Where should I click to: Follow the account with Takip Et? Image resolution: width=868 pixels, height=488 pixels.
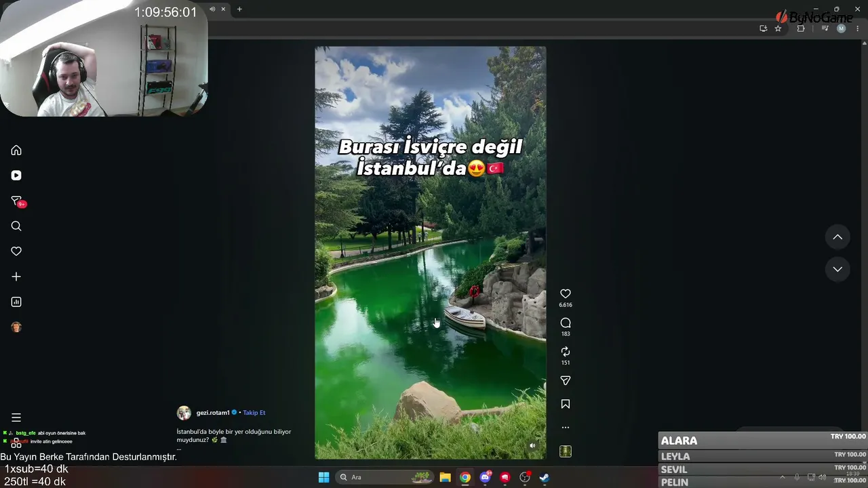[x=254, y=413]
